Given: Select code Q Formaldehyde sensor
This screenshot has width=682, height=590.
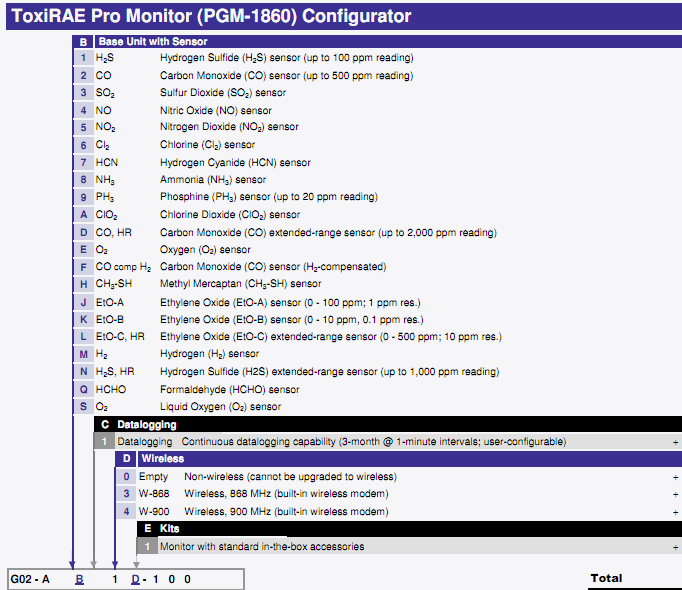Looking at the screenshot, I should (84, 389).
